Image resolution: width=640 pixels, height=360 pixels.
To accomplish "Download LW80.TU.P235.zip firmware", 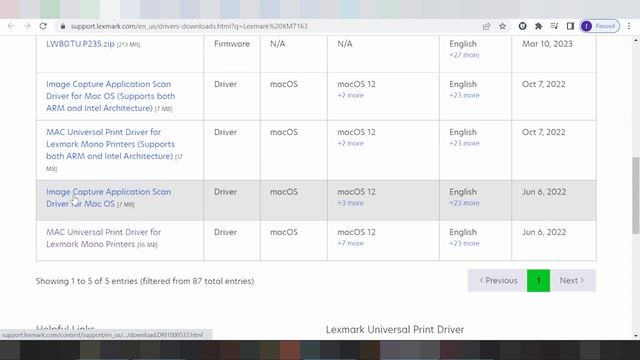I will point(80,44).
